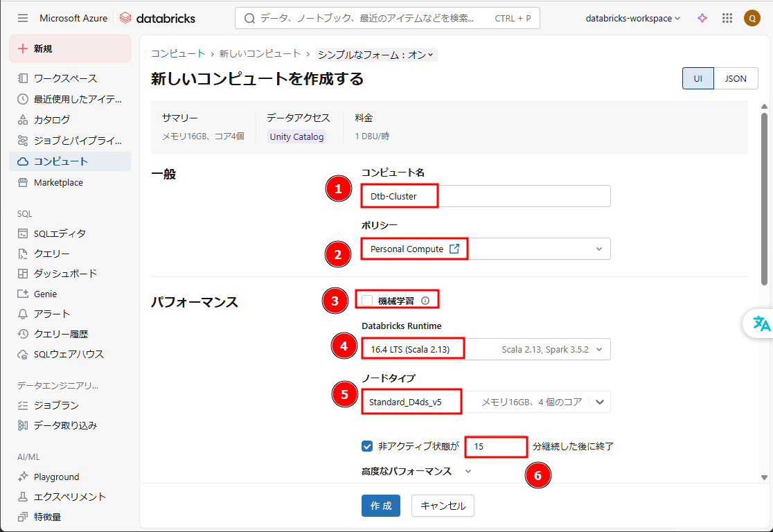This screenshot has width=773, height=532.
Task: Click the floating translate icon
Action: 761,323
